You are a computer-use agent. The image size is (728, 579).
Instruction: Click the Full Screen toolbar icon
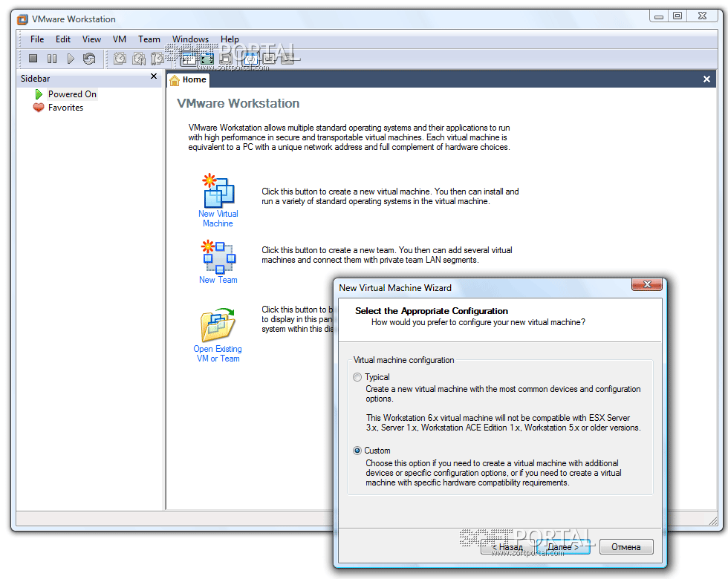click(207, 59)
